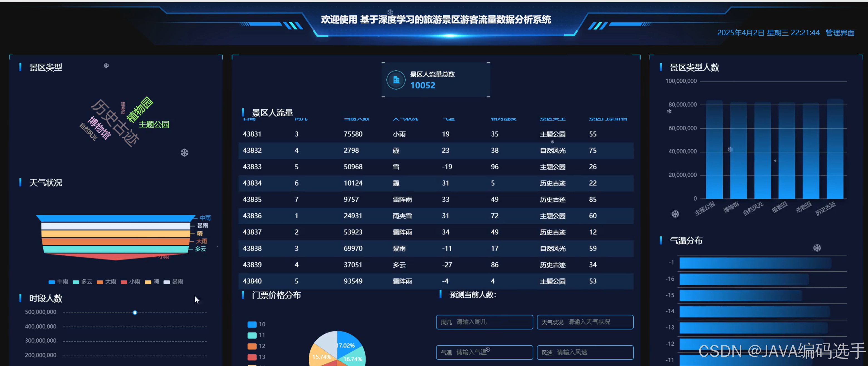Click temperature value -19 in the table

[x=447, y=167]
